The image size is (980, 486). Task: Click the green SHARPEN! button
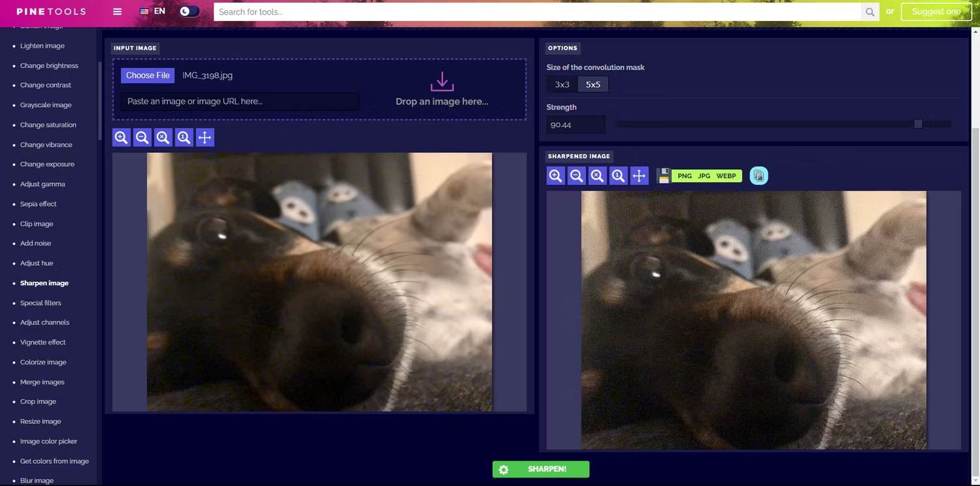pos(541,469)
